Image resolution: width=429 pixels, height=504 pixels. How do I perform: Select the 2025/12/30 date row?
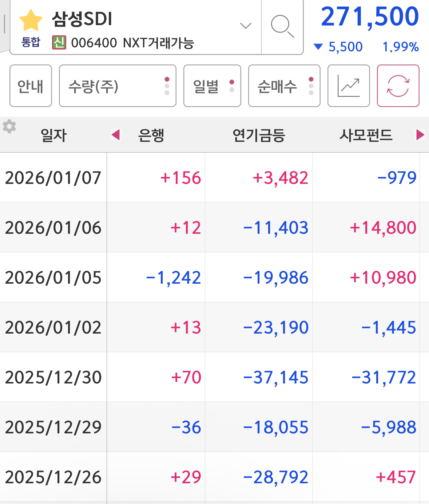pos(214,377)
